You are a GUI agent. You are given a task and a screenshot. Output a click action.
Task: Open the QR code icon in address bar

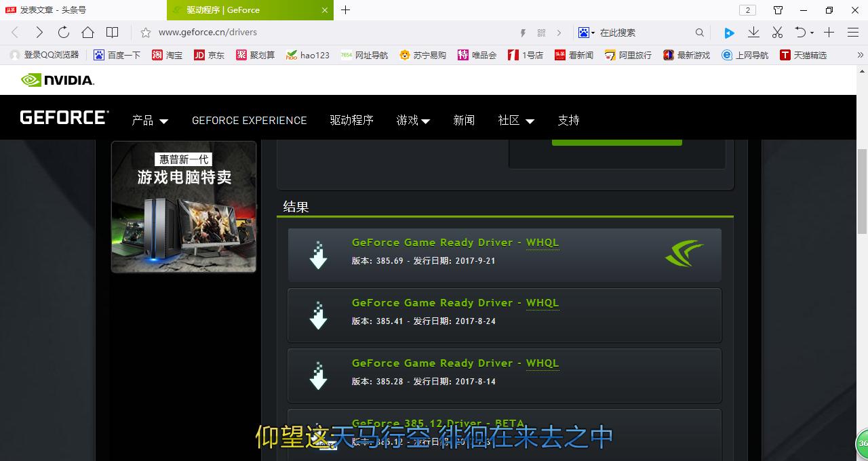point(541,33)
